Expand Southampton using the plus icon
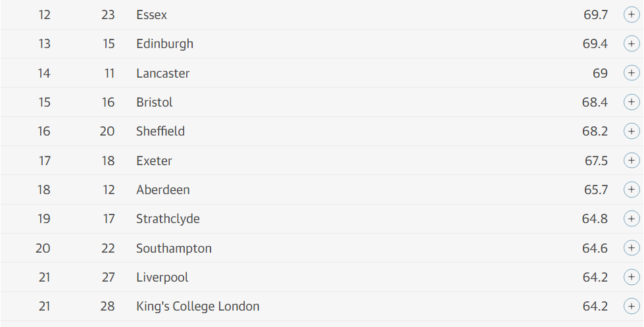The width and height of the screenshot is (644, 327). click(632, 248)
